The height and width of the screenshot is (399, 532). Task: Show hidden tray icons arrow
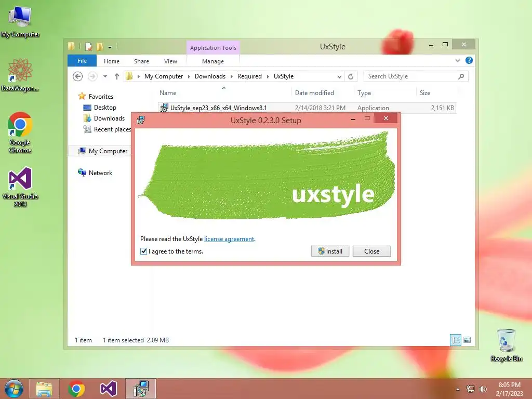[x=458, y=389]
